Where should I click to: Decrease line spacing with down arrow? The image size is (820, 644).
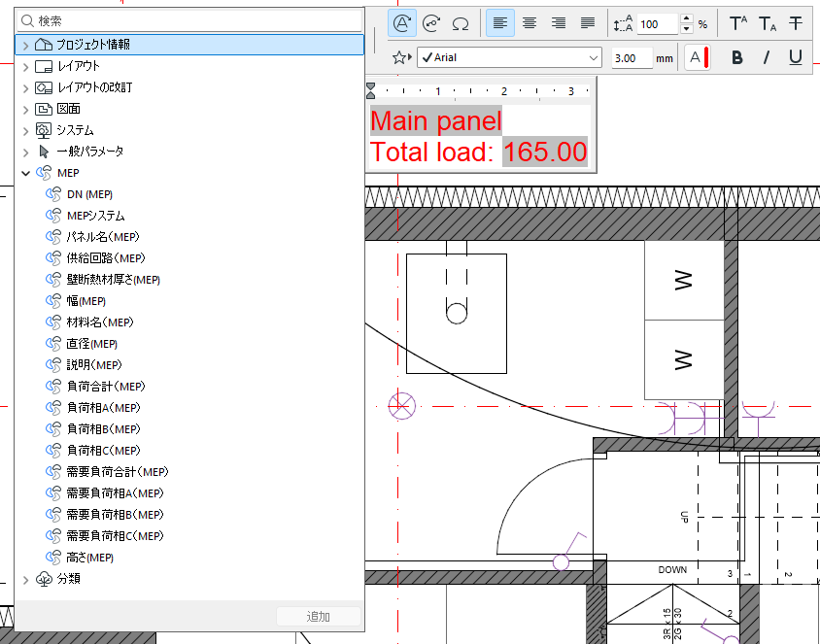pos(687,29)
